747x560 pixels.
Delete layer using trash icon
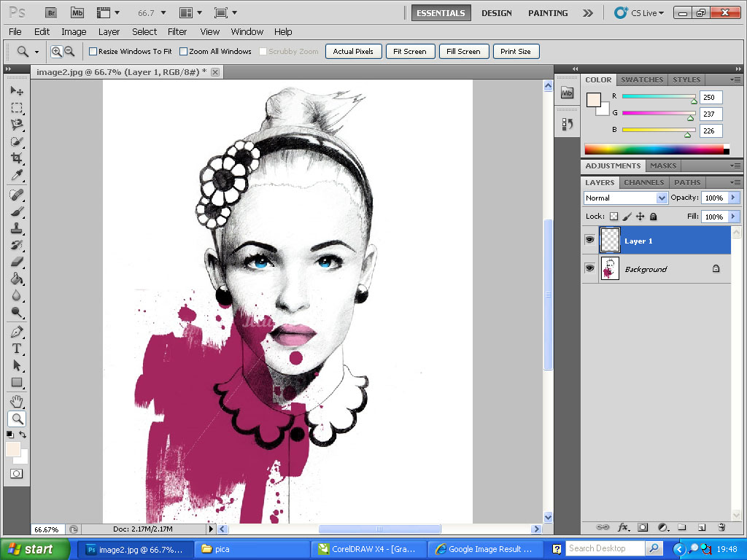[x=721, y=527]
